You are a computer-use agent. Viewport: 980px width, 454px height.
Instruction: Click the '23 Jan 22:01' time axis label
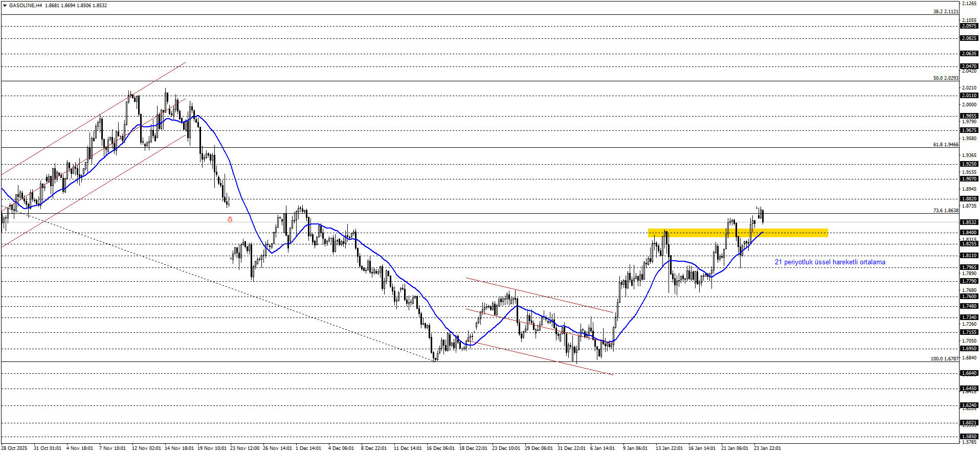click(x=767, y=448)
